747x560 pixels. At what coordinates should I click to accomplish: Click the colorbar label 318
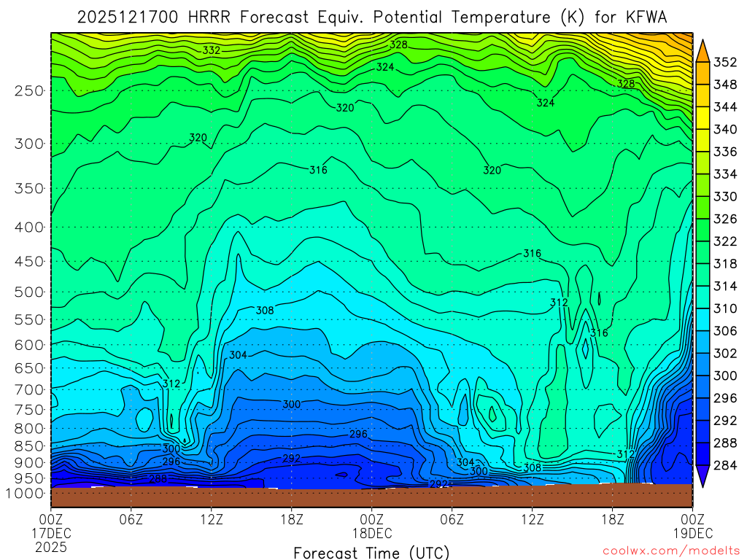725,263
